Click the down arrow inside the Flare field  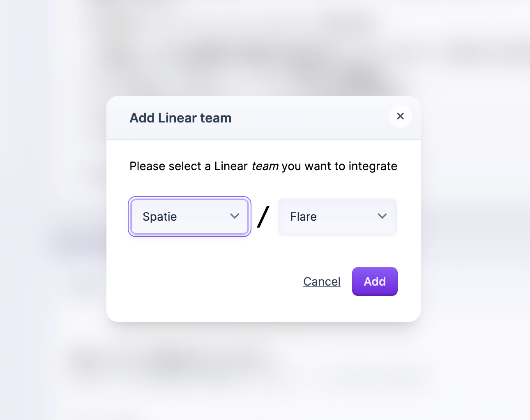382,216
